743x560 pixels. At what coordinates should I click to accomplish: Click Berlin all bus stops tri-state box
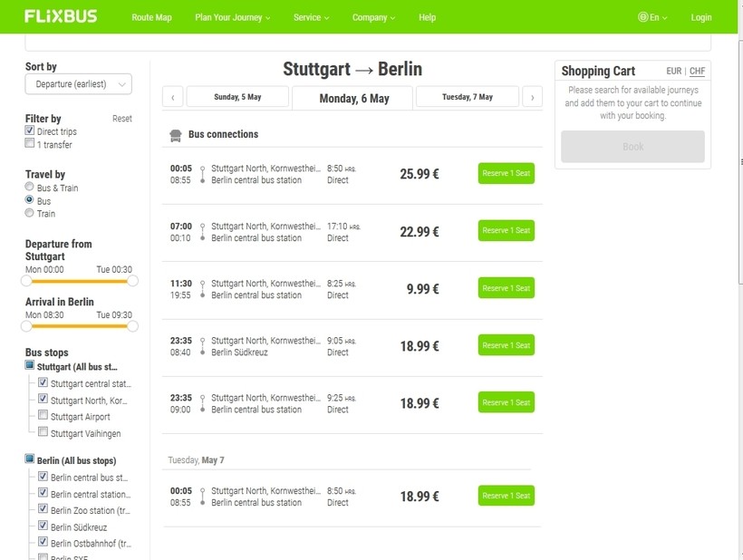(30, 460)
